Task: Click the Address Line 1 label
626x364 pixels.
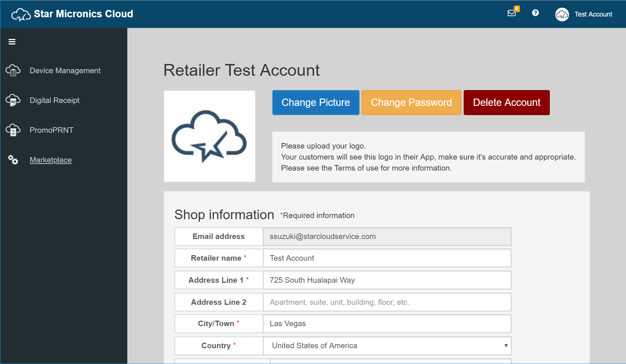Action: click(219, 280)
